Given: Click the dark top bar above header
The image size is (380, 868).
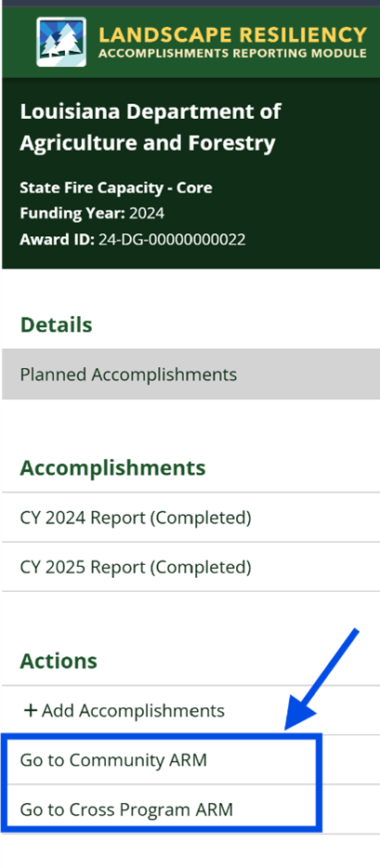Looking at the screenshot, I should tap(190, 4).
